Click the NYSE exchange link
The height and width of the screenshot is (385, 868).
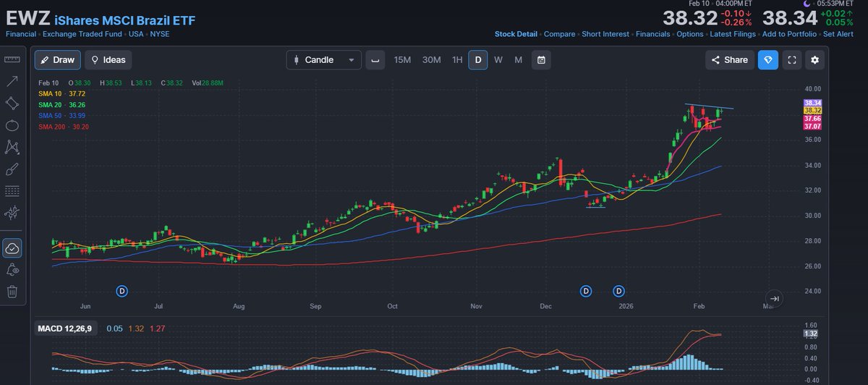coord(160,34)
